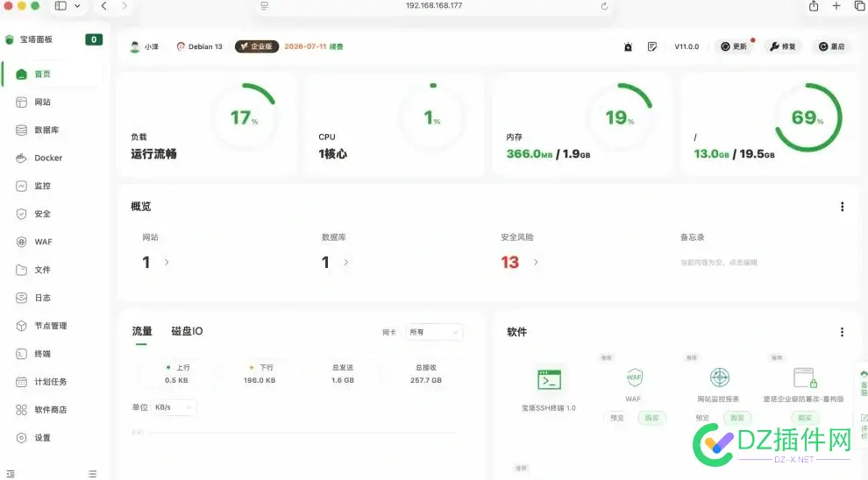Open the 单位 KB/s unit dropdown
The height and width of the screenshot is (480, 868).
174,407
